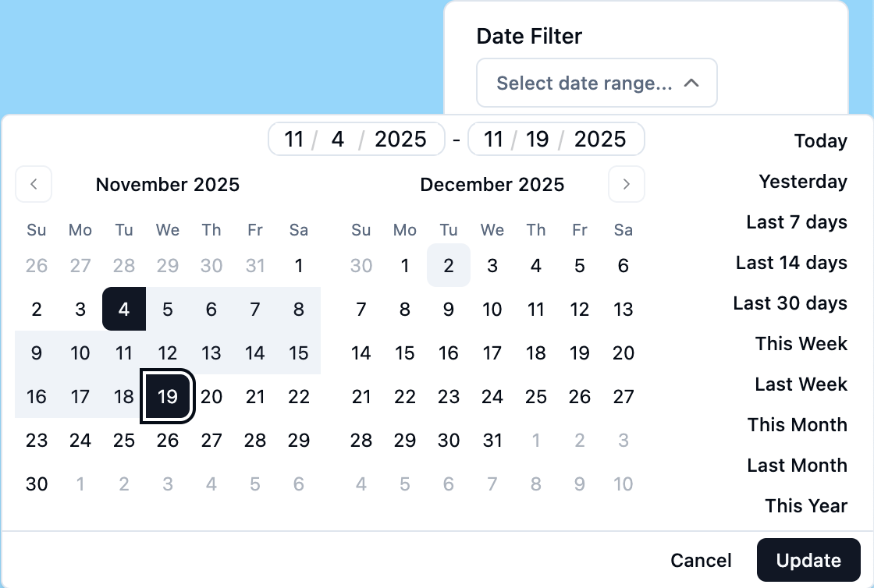The image size is (874, 588).
Task: Select November 4 on the calendar
Action: [123, 309]
